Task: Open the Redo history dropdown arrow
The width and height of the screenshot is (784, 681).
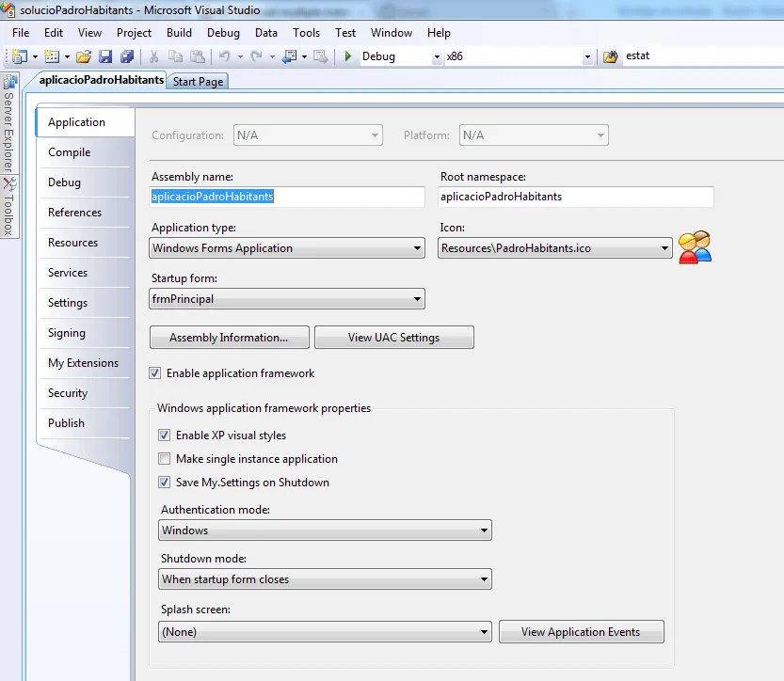Action: point(272,57)
